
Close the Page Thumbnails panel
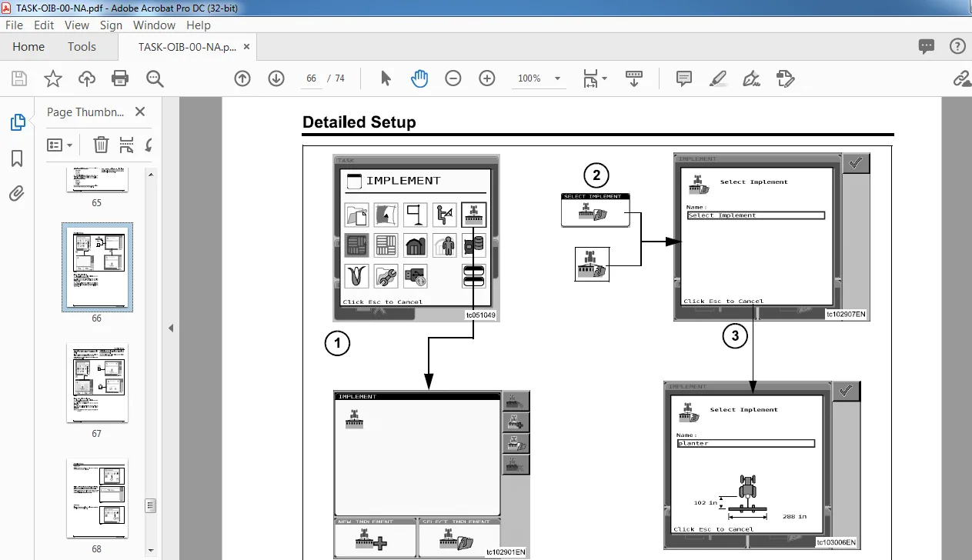pos(140,112)
